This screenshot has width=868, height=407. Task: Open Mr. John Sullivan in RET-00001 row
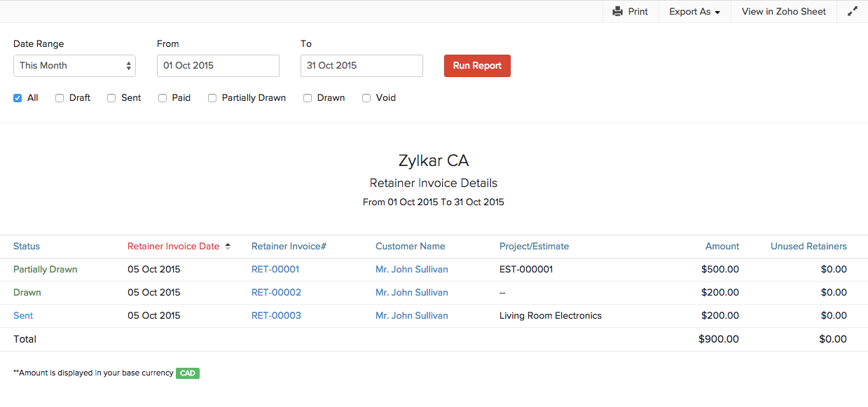[x=412, y=270]
